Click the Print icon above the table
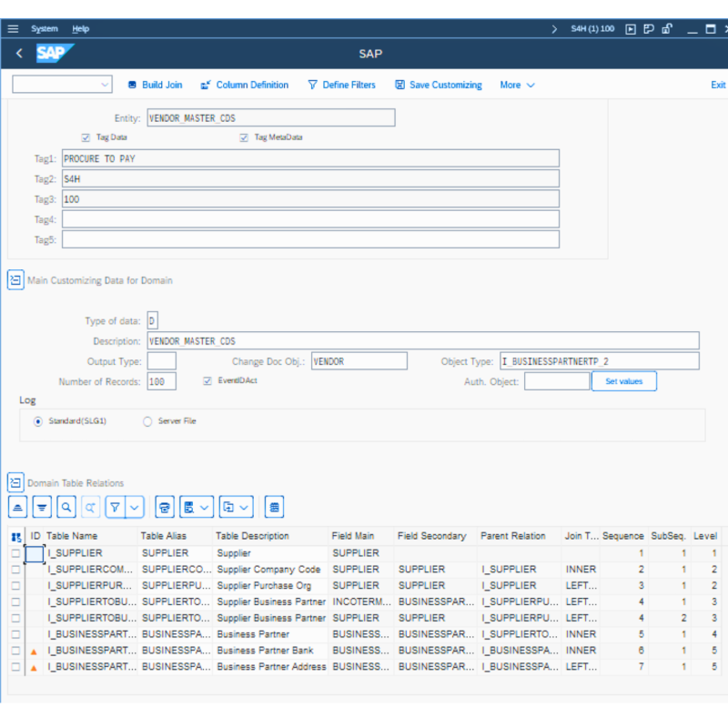Viewport: 728px width, 728px height. point(164,507)
